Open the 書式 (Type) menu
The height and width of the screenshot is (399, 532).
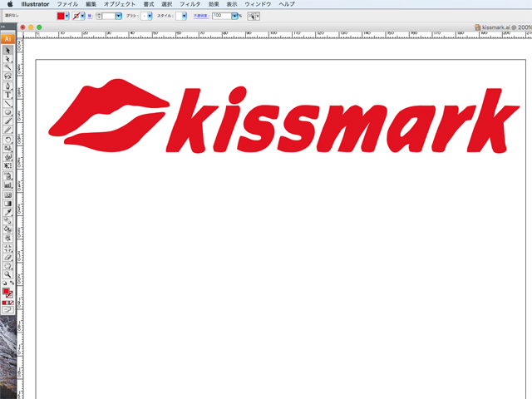click(149, 4)
